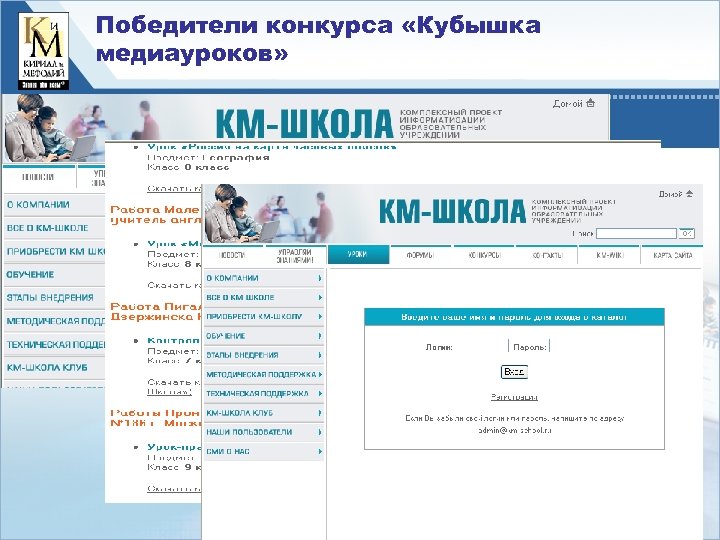720x540 pixels.
Task: Expand Наши пользователи arrow
Action: [320, 432]
